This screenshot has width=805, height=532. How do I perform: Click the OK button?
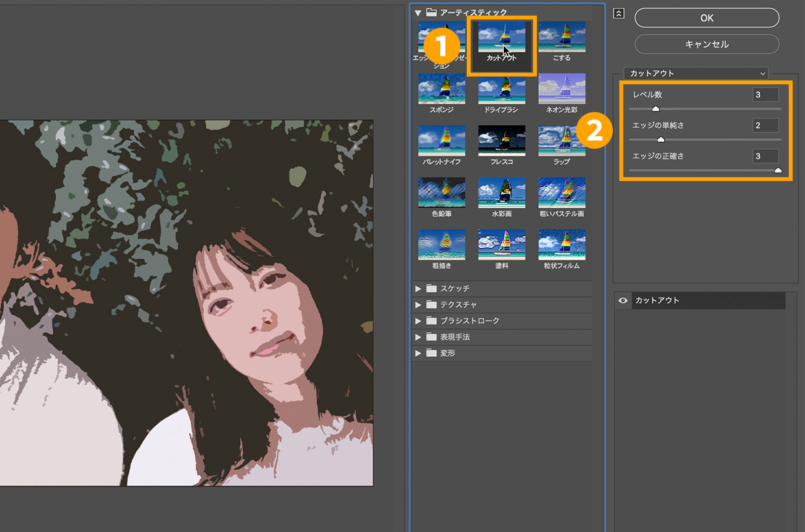pos(707,18)
